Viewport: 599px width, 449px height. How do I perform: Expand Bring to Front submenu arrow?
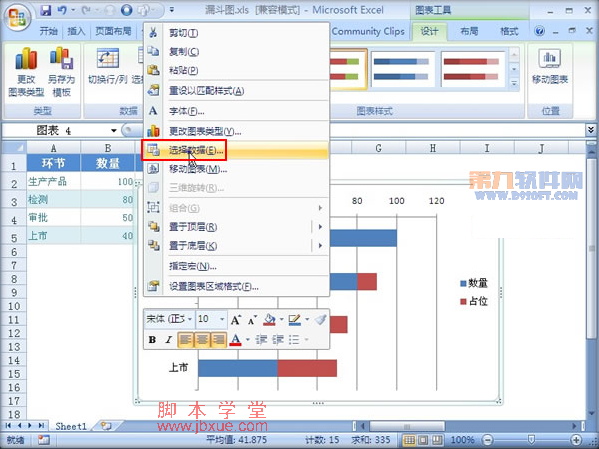(320, 227)
